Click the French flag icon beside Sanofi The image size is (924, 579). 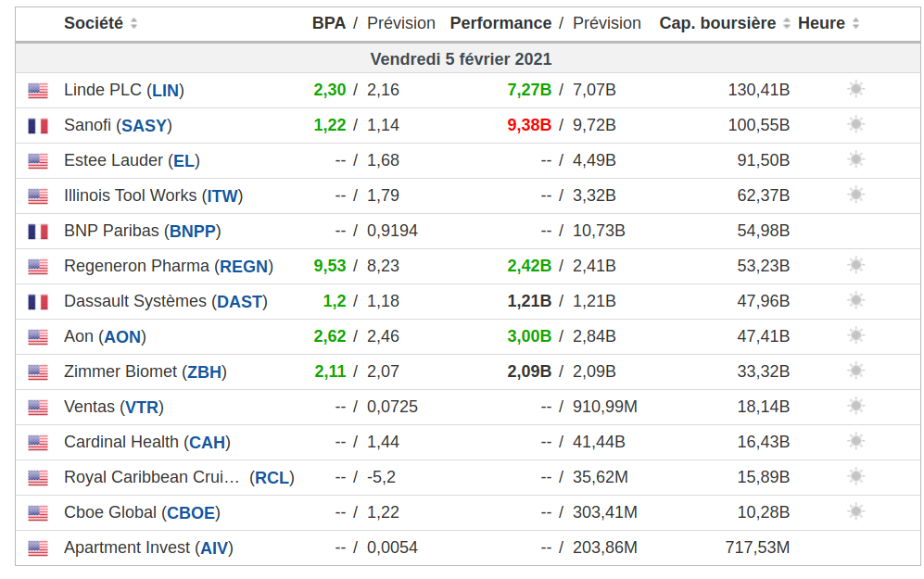37,126
